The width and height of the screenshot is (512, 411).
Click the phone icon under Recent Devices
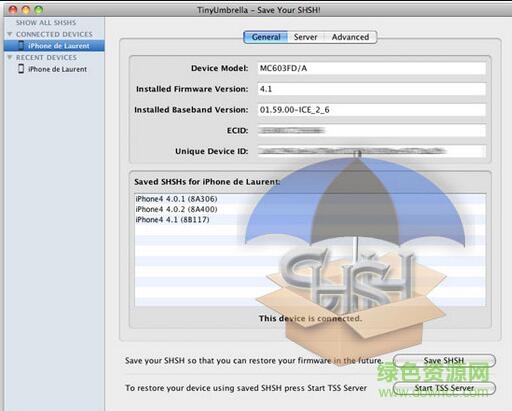(x=21, y=69)
